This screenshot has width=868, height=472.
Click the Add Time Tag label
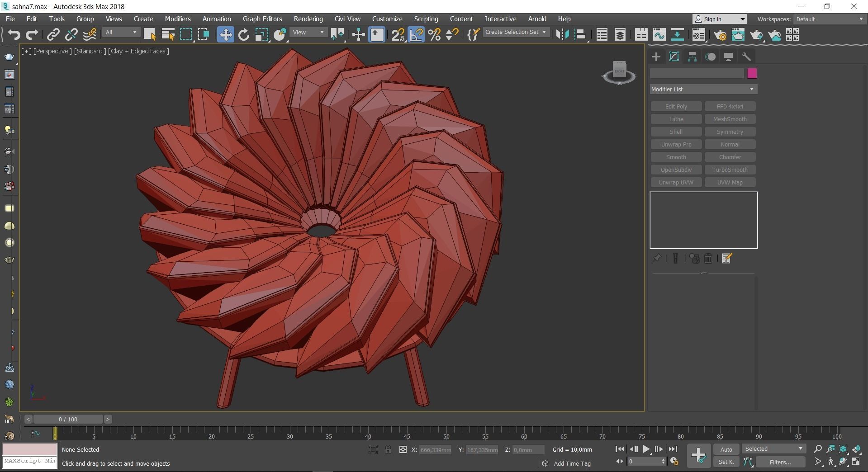coord(572,463)
